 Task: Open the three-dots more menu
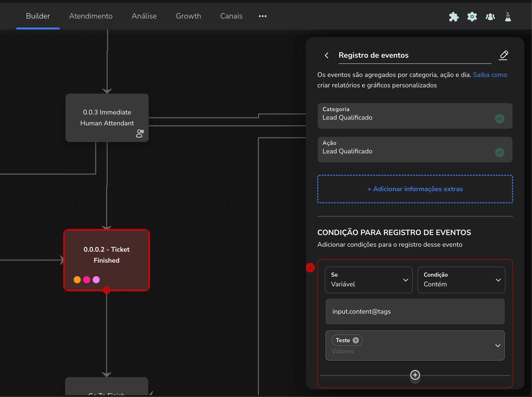pyautogui.click(x=262, y=16)
